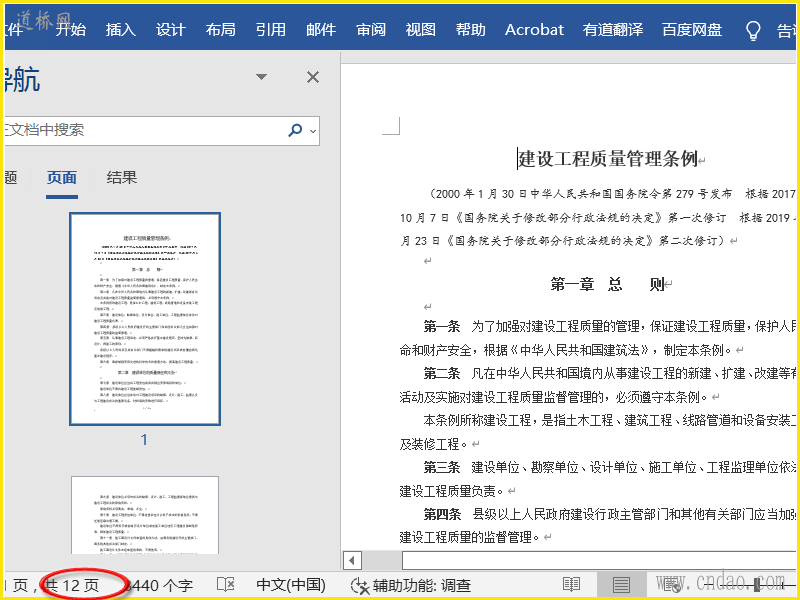The width and height of the screenshot is (800, 600).
Task: Select the 审阅 ribbon tab
Action: [371, 30]
